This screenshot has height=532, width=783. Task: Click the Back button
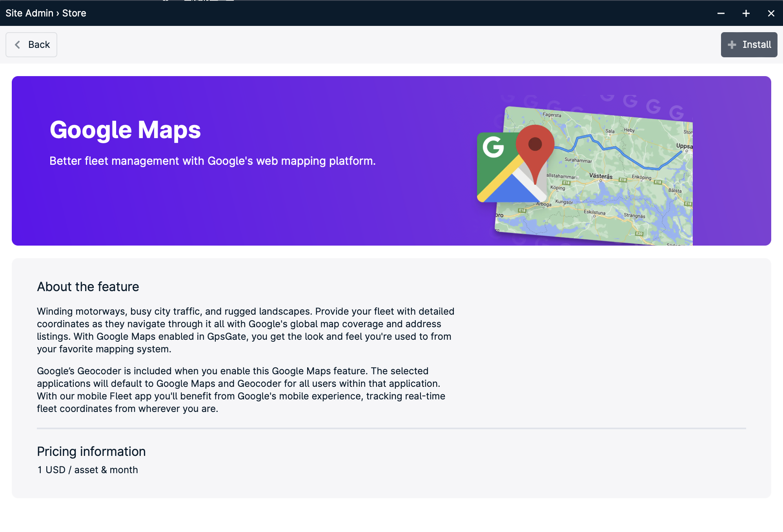tap(31, 45)
